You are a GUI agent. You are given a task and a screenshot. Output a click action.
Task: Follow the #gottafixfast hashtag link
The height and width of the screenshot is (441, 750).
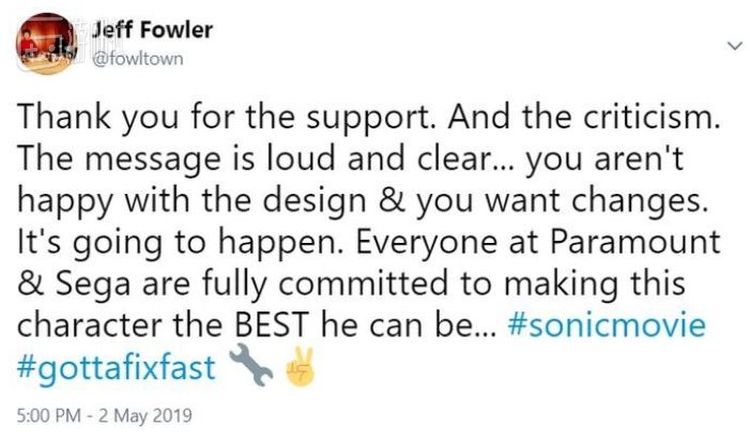point(116,367)
